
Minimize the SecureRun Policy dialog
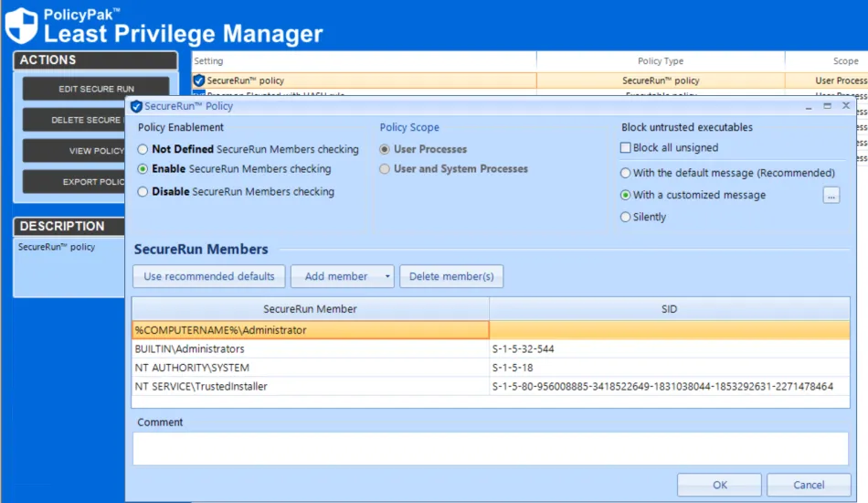coord(809,106)
